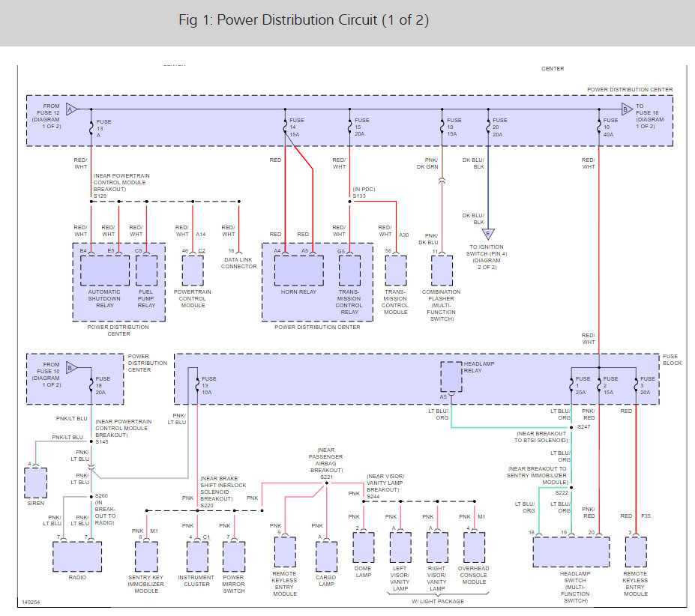Click the diagram number '149254'
Image resolution: width=695 pixels, height=616 pixels.
[31, 603]
